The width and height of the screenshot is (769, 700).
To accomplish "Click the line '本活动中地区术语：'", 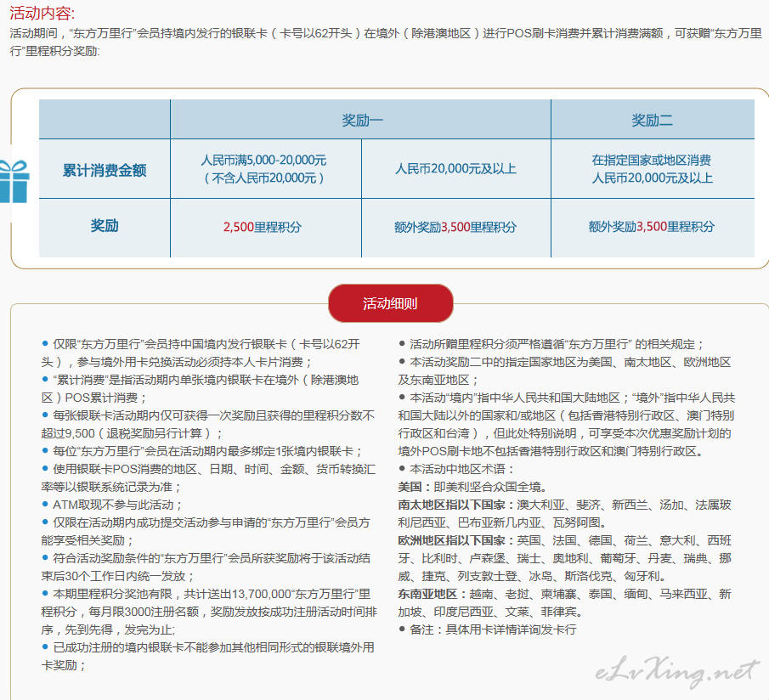I will point(456,469).
